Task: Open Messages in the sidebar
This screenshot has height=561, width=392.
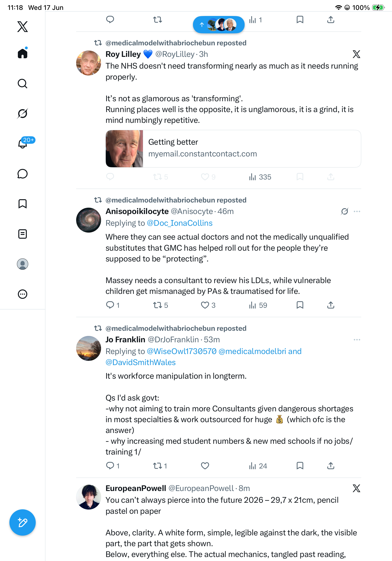Action: point(23,174)
